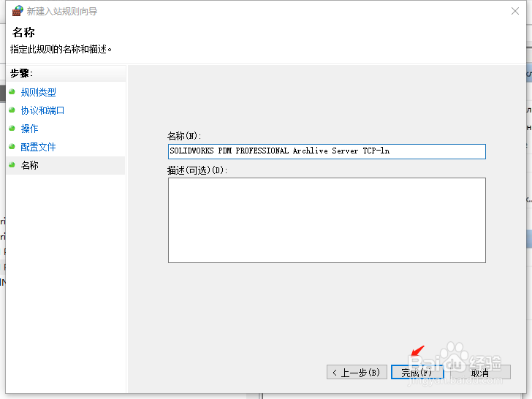Click into the 描述(可选) description box
This screenshot has height=399, width=532.
pyautogui.click(x=327, y=220)
